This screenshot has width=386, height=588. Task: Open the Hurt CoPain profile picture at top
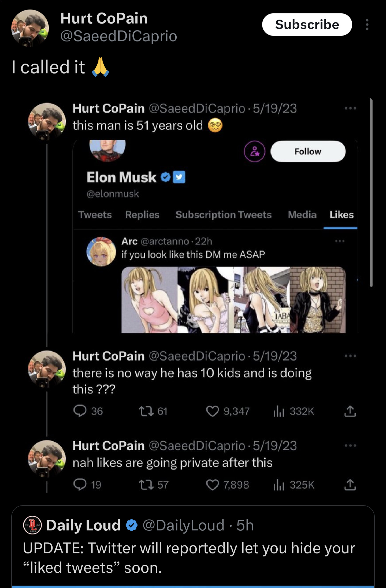(x=30, y=28)
